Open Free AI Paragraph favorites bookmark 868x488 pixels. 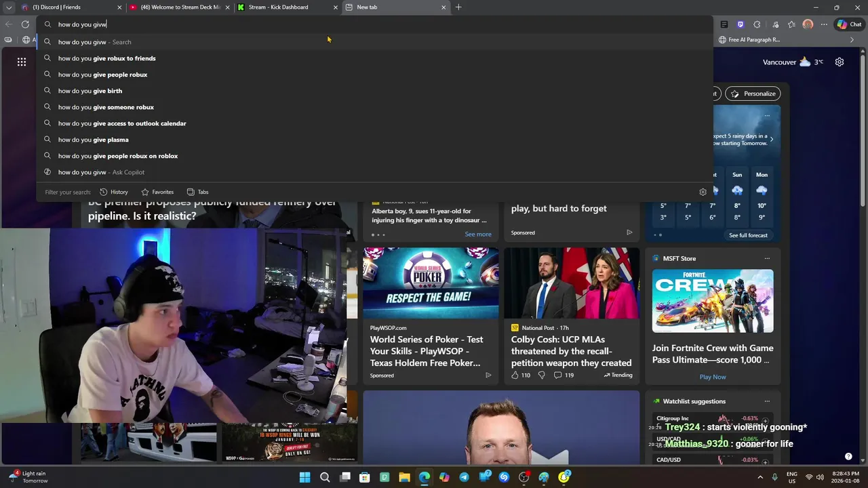click(x=749, y=40)
